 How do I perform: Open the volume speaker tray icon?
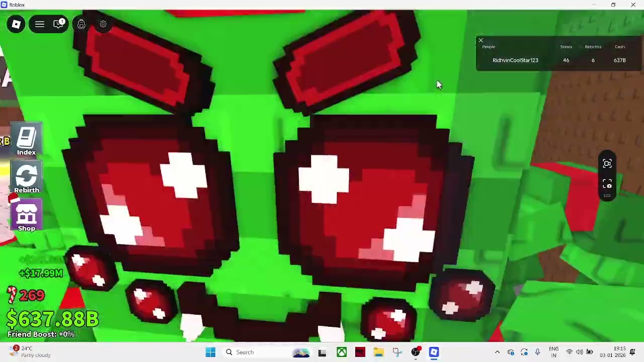coord(579,352)
